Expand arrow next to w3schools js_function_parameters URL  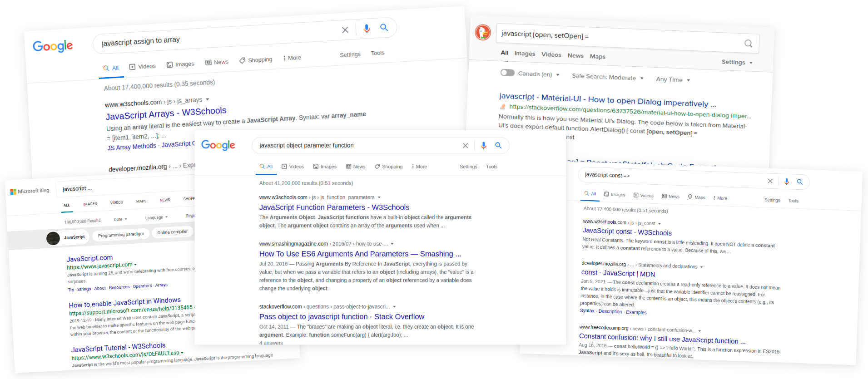pos(379,197)
